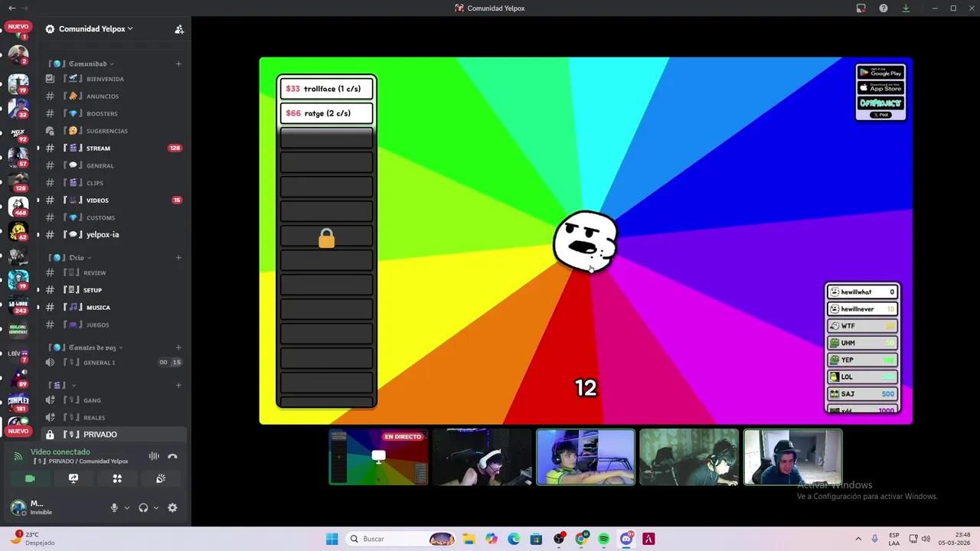Buy the trollface upgrade for $33
The height and width of the screenshot is (551, 980).
(327, 89)
